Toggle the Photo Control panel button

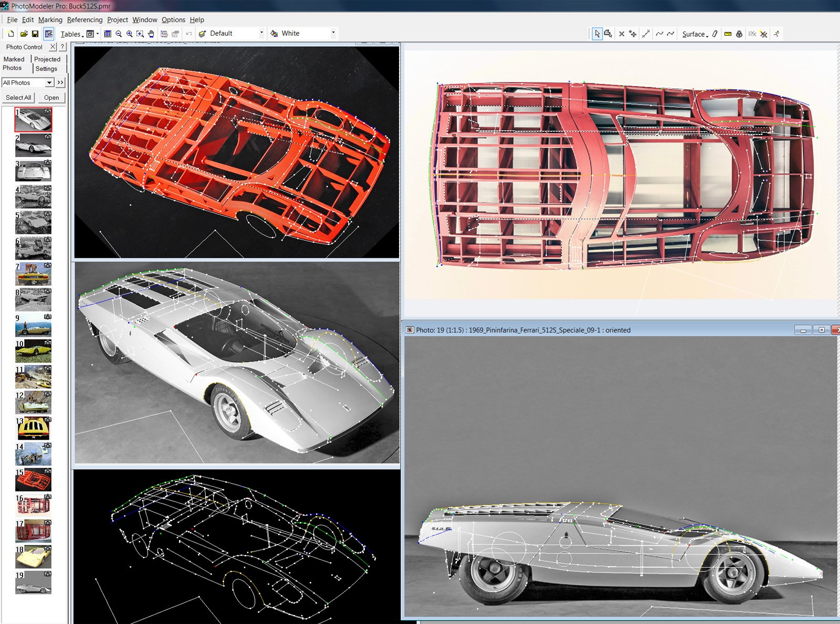(48, 34)
